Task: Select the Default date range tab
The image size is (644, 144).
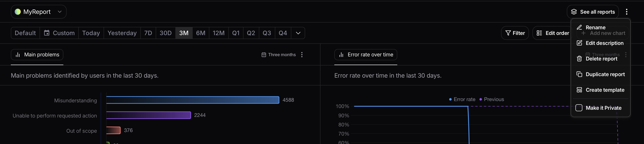Action: click(25, 33)
